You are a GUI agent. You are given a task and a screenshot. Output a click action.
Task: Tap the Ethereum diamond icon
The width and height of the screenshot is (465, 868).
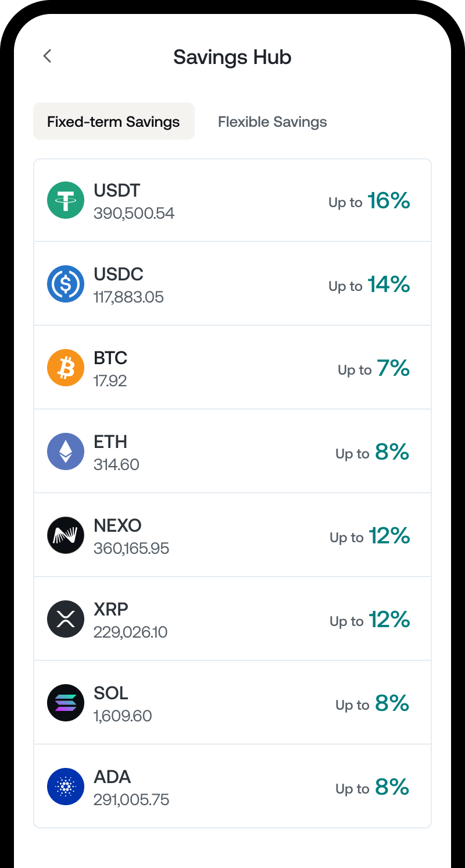[66, 451]
